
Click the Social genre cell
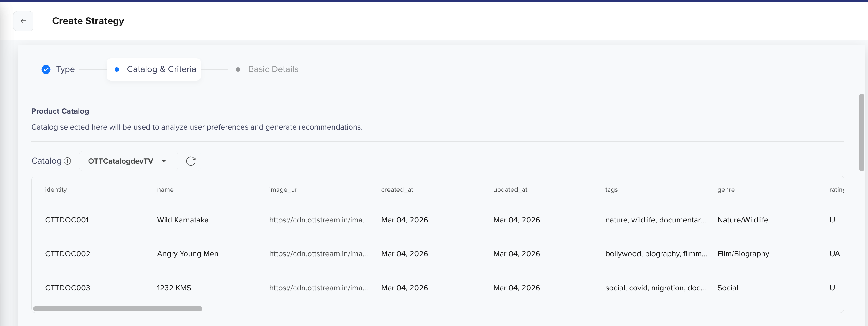pos(728,288)
